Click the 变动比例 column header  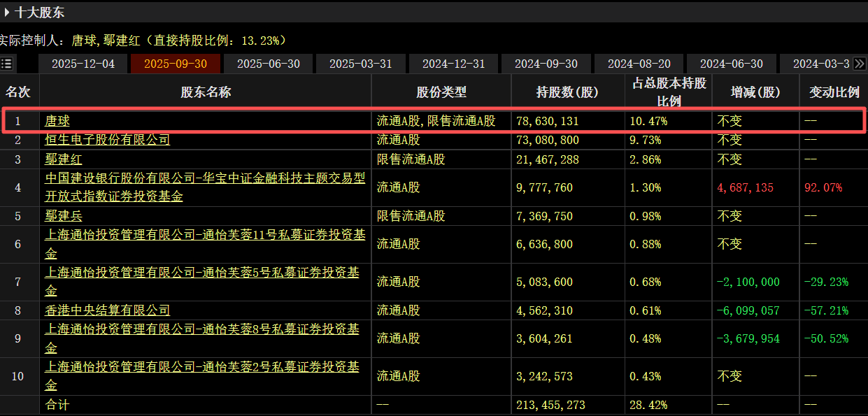click(x=834, y=92)
